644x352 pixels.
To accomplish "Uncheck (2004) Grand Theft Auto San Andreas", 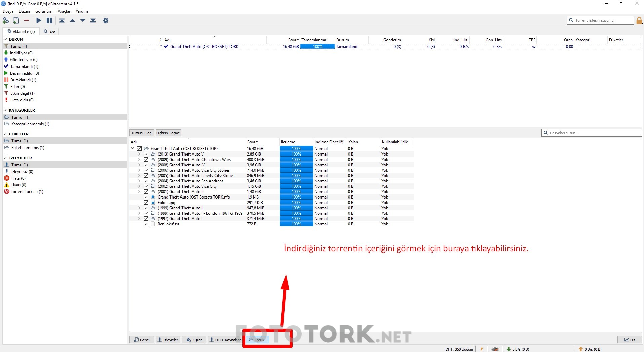I will point(146,181).
